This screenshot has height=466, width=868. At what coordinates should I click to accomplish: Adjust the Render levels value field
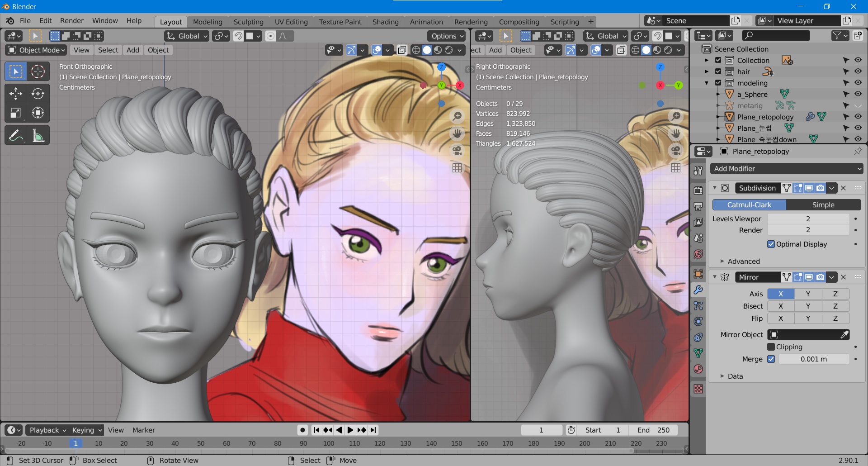tap(808, 230)
